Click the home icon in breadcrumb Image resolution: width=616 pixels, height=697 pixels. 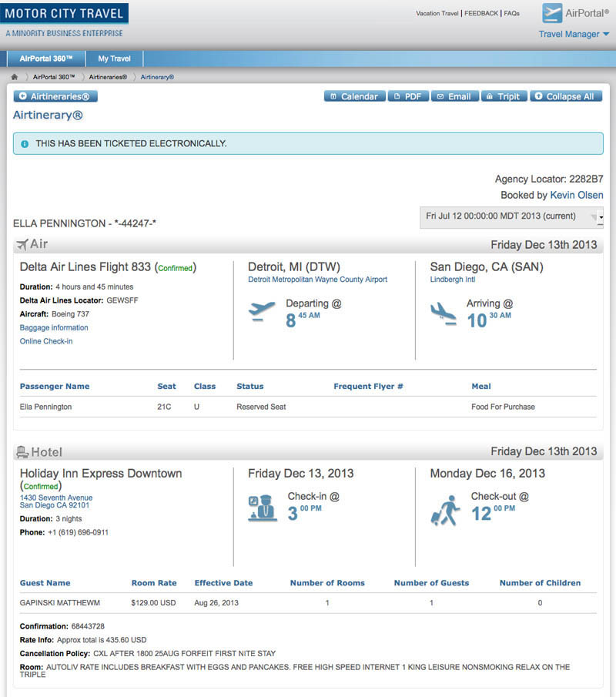coord(14,77)
